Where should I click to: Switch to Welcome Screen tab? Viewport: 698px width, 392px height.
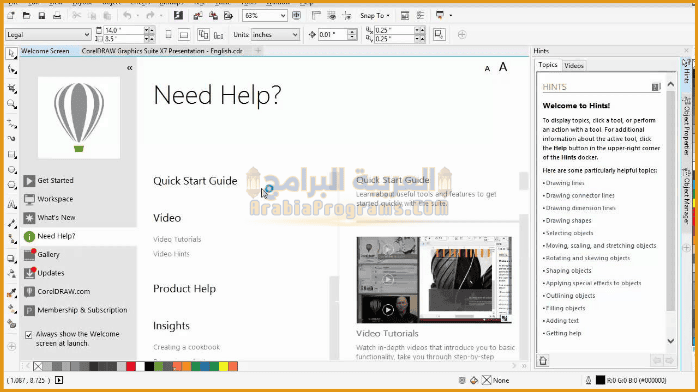pyautogui.click(x=45, y=51)
